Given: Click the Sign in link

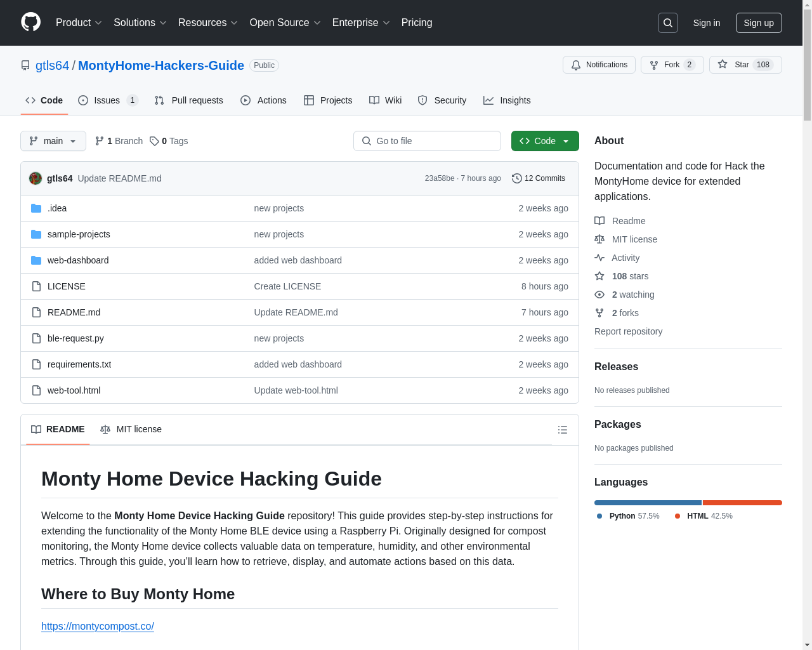Looking at the screenshot, I should point(707,23).
